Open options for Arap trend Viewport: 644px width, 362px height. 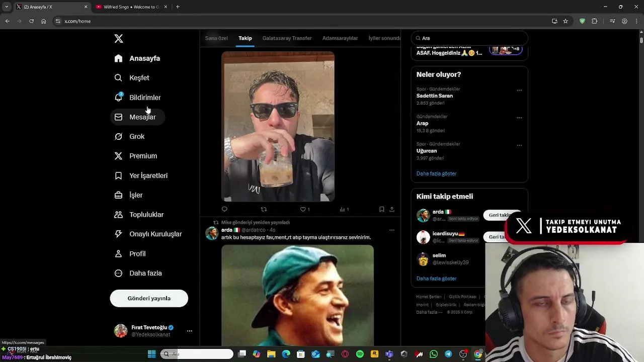[x=519, y=118]
